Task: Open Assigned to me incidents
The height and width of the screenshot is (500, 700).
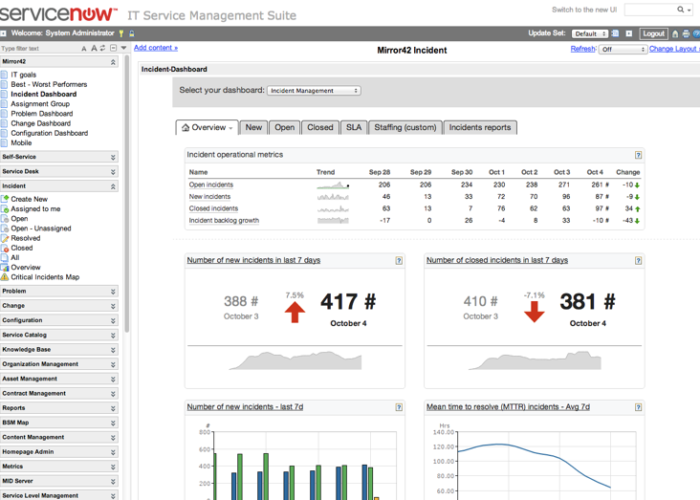Action: [35, 209]
